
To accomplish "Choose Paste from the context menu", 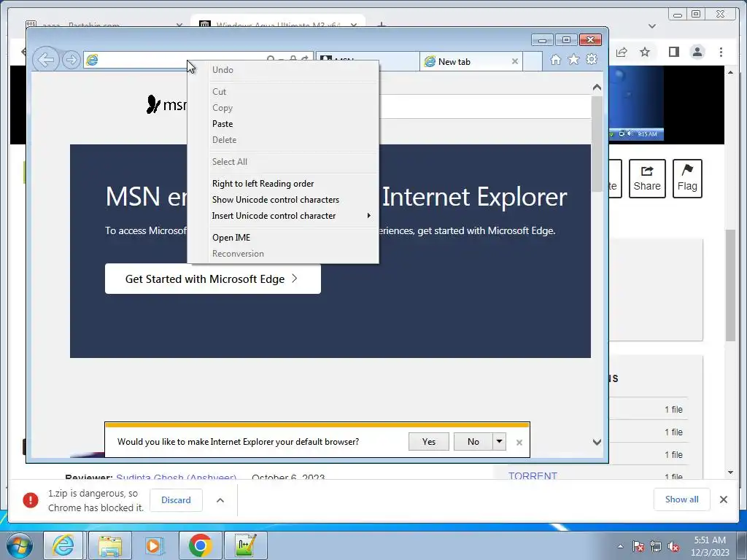I will pos(283,124).
